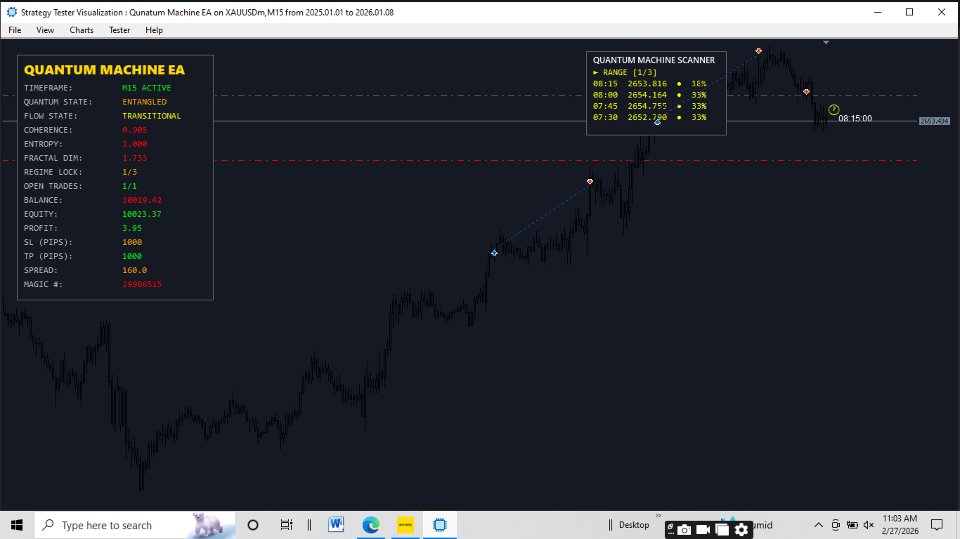Click the yellow clock icon on chart

coord(833,110)
